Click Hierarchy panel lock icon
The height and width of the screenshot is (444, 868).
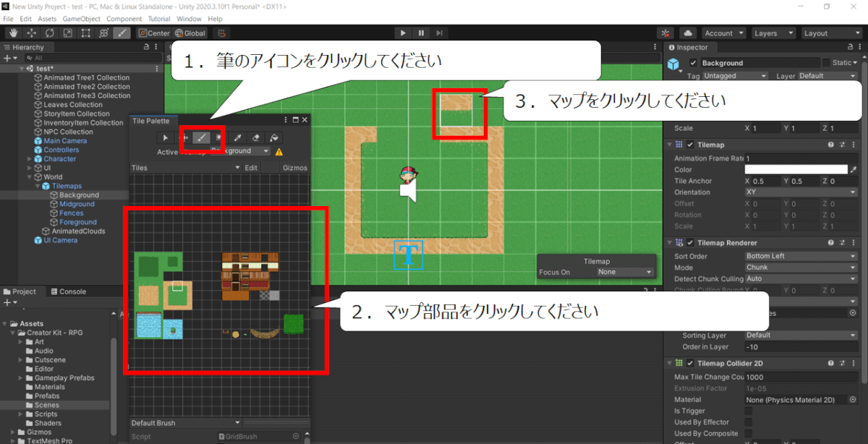(x=147, y=47)
